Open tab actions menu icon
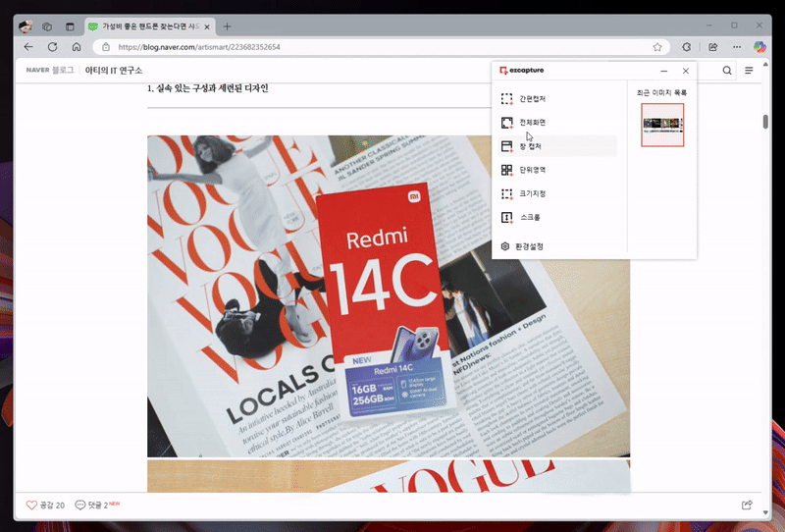 coord(70,27)
